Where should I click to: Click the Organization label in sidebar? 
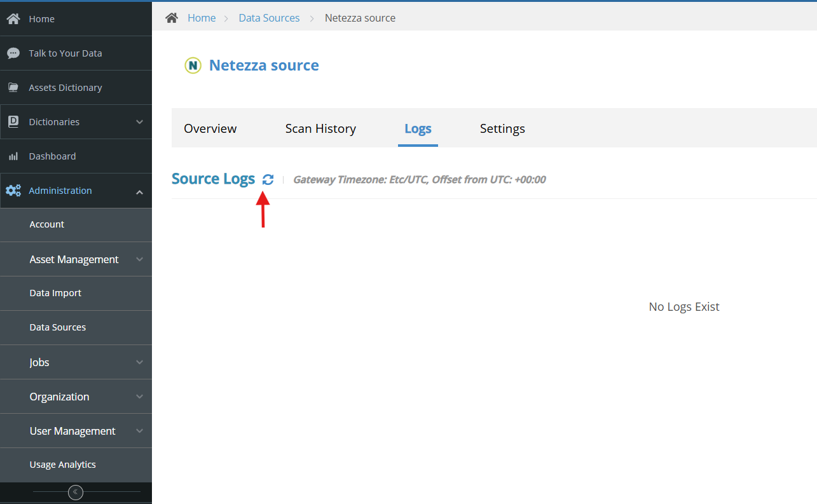click(59, 397)
